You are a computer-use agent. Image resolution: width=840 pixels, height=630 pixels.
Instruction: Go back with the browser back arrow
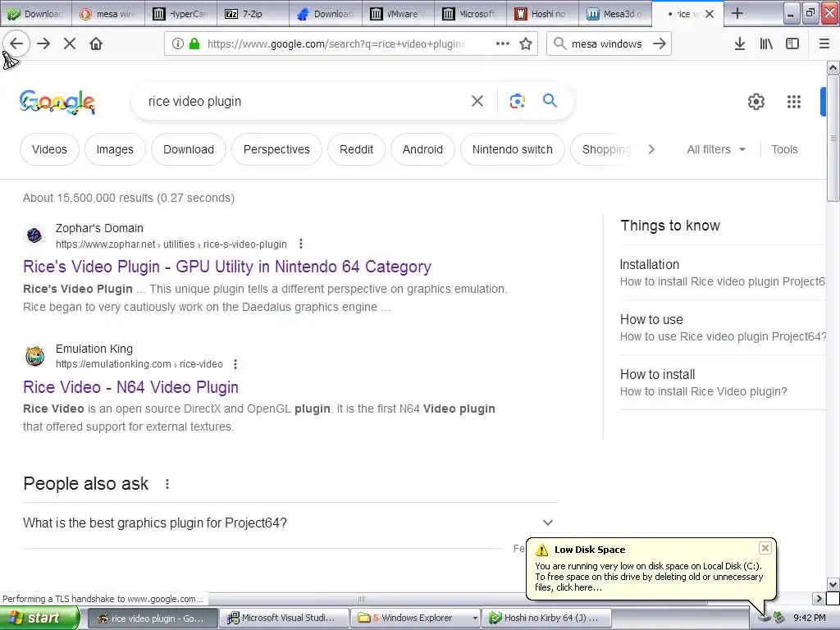coord(16,43)
